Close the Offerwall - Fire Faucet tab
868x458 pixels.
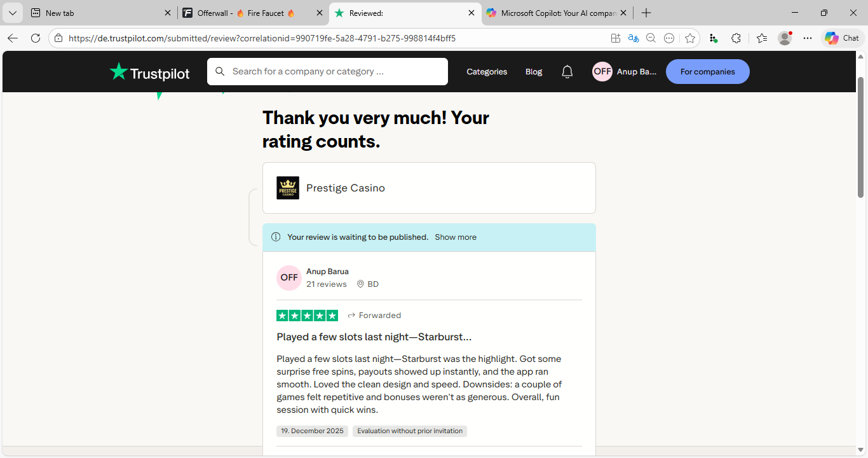(319, 13)
